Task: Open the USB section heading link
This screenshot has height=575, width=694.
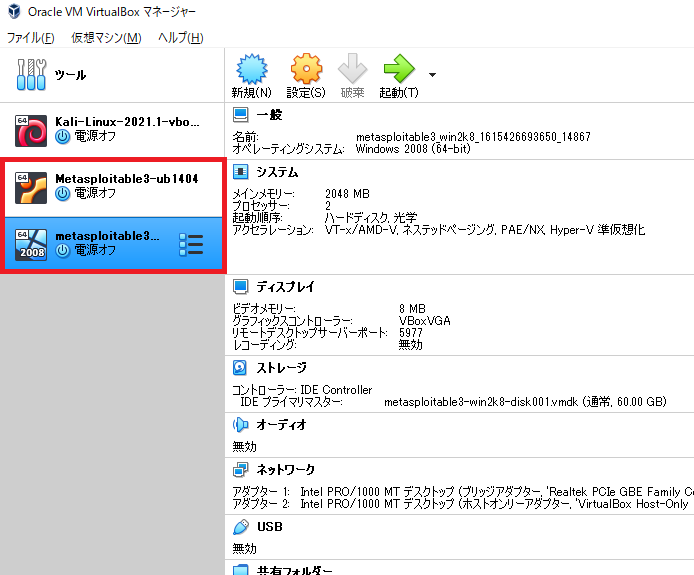Action: [x=270, y=527]
